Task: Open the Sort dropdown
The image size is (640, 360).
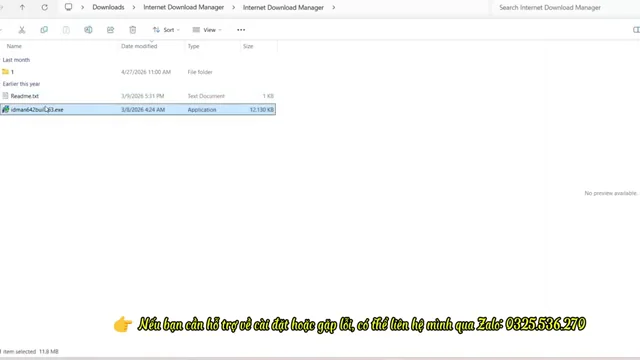Action: point(166,30)
